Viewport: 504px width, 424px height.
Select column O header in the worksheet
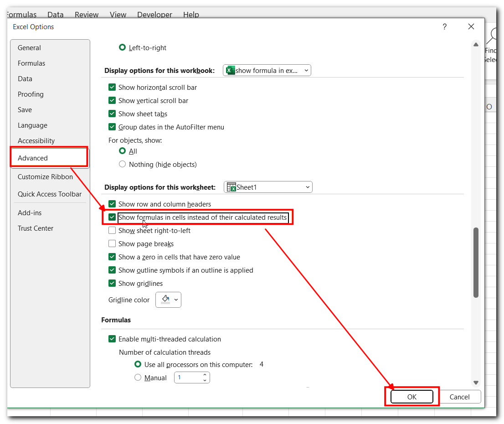click(490, 107)
